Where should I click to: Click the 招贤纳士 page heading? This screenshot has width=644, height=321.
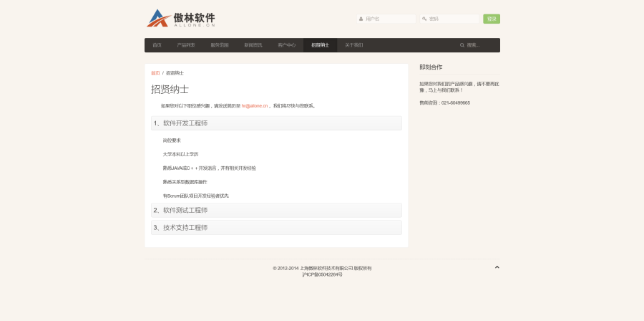[x=170, y=90]
